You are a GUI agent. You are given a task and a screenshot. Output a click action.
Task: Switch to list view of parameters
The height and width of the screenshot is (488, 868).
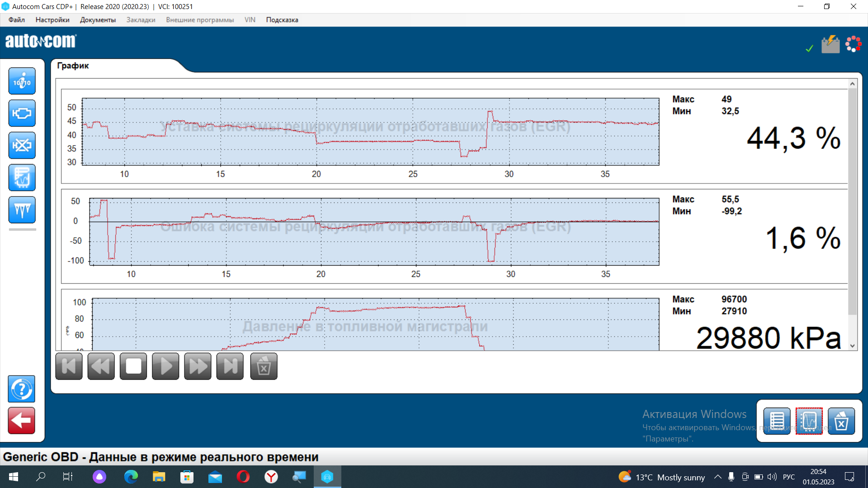coord(777,421)
